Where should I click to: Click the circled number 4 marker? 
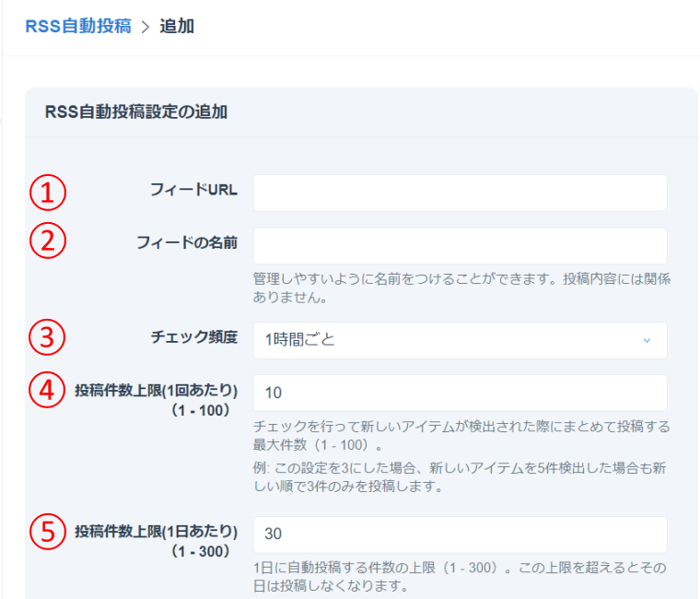tap(47, 390)
